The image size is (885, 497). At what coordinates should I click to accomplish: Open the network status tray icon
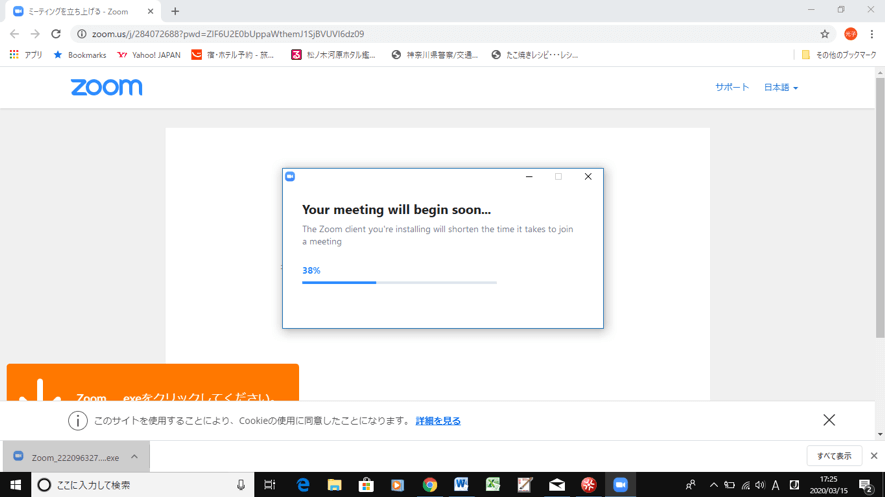[x=746, y=485]
